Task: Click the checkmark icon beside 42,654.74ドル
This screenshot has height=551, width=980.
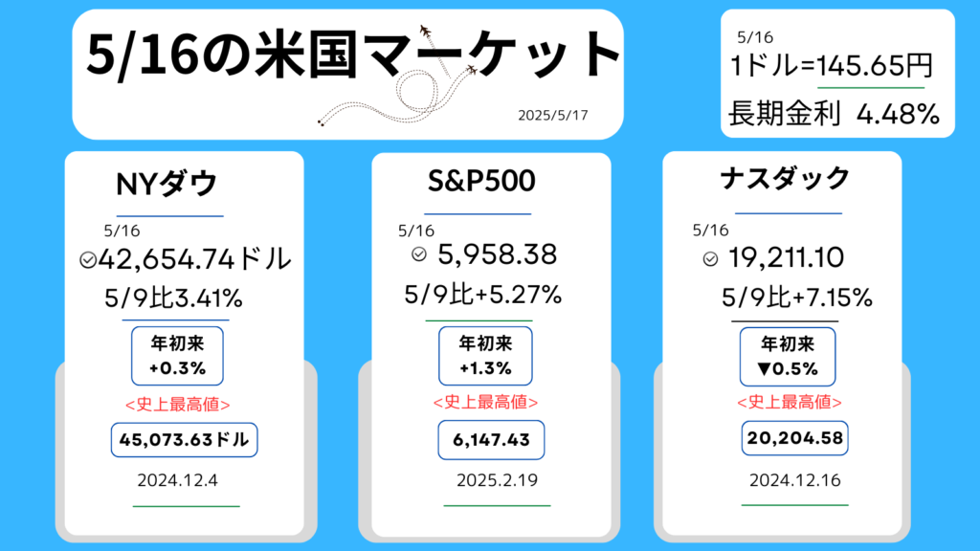Action: (x=87, y=260)
